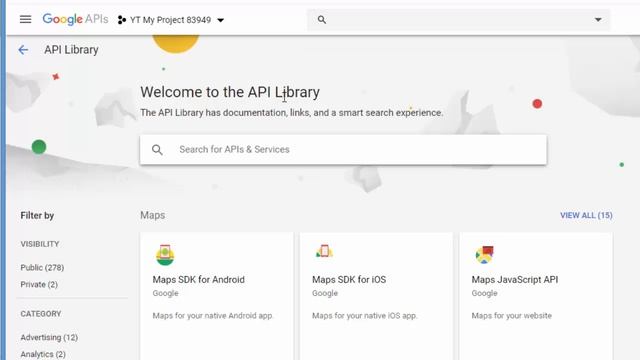Click the Filter by label

pyautogui.click(x=37, y=216)
